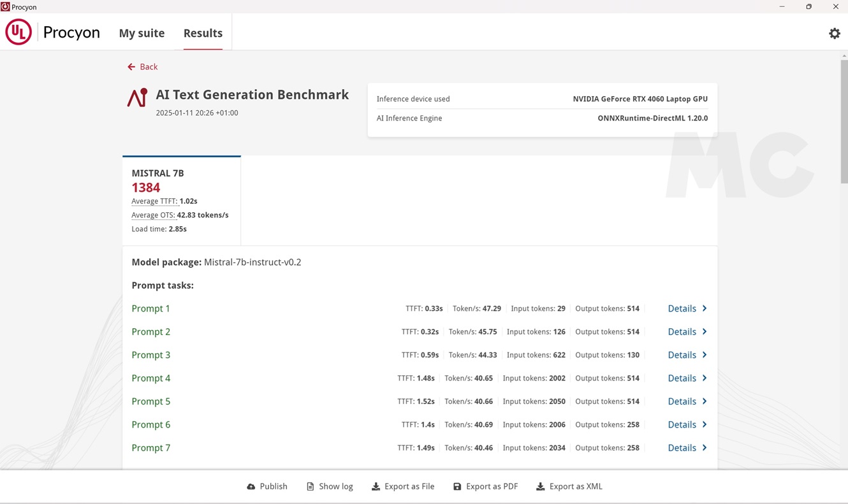Viewport: 848px width, 504px height.
Task: Open the Prompt 2 link
Action: [x=151, y=332]
